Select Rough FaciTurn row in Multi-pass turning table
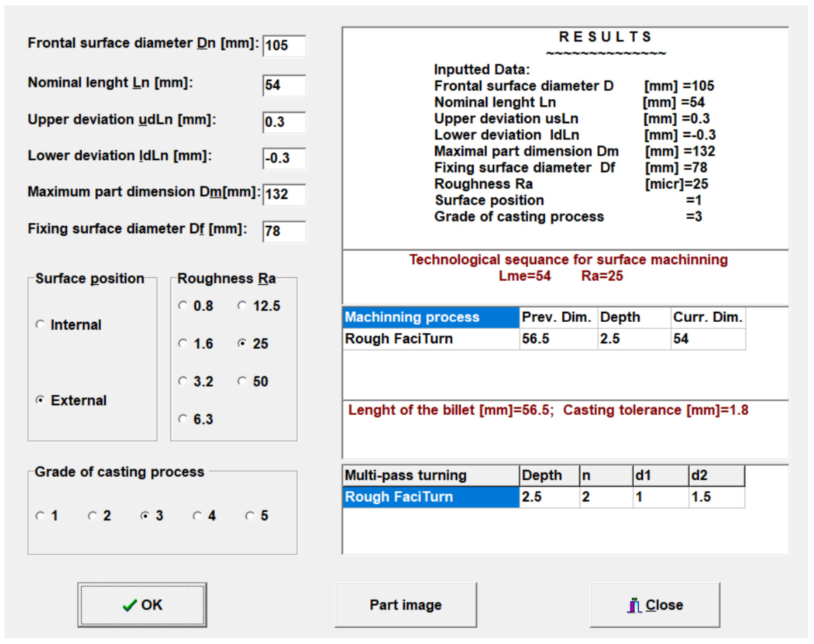 pyautogui.click(x=430, y=497)
